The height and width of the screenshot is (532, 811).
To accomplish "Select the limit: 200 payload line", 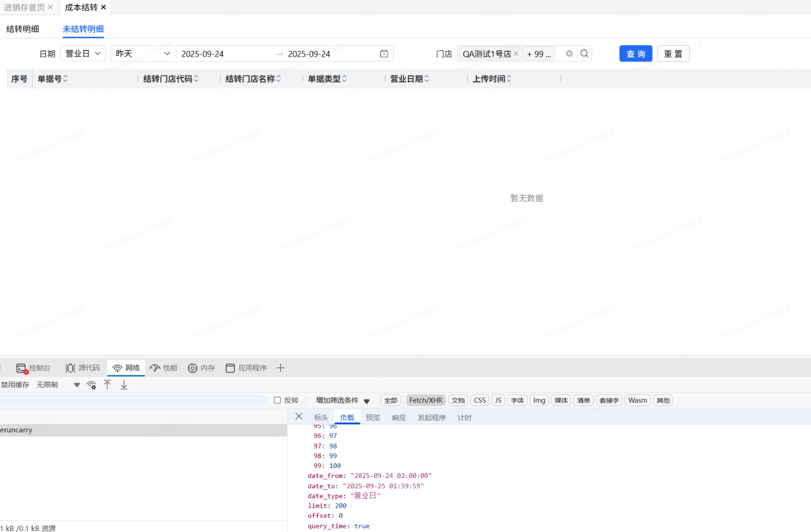I will pyautogui.click(x=327, y=506).
